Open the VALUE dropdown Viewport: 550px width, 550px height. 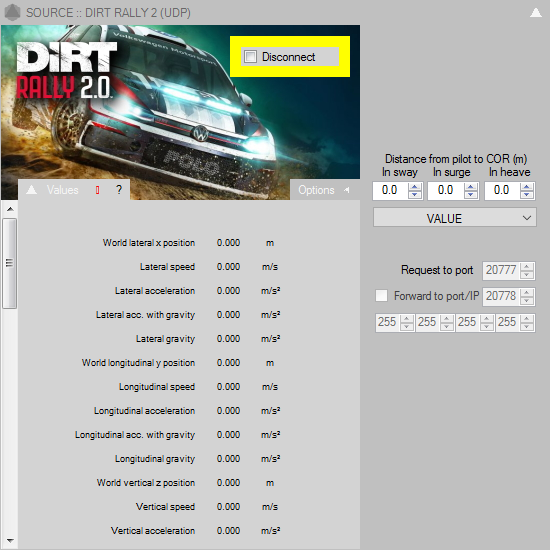tap(455, 218)
